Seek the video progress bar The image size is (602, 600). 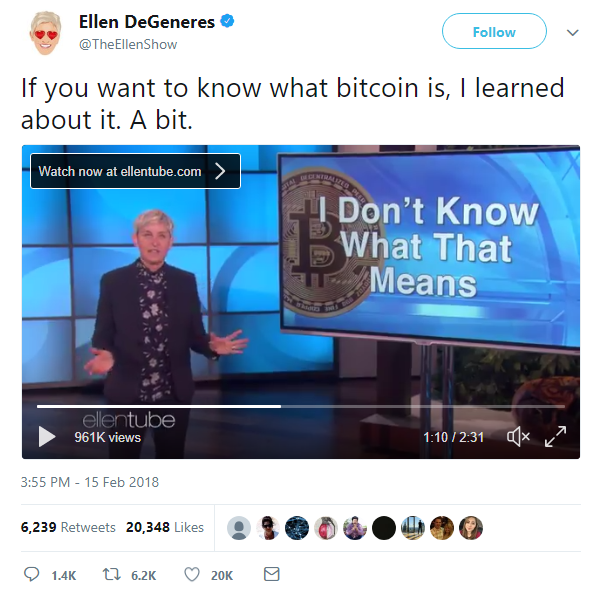point(301,406)
